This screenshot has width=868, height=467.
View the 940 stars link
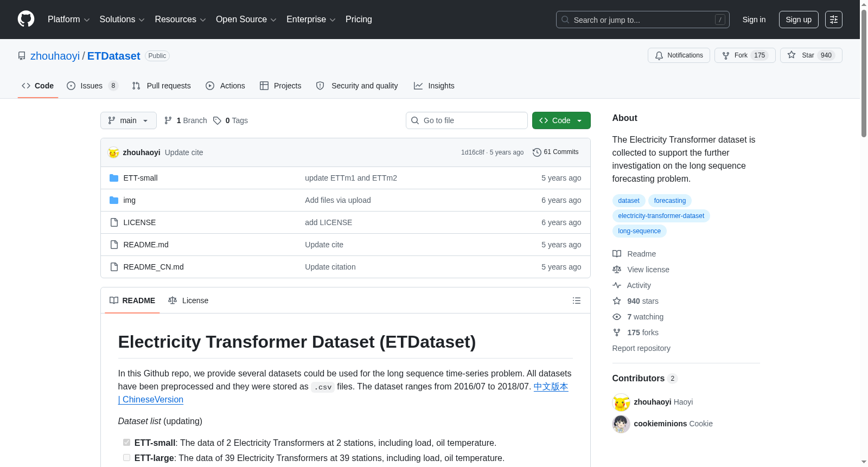635,301
